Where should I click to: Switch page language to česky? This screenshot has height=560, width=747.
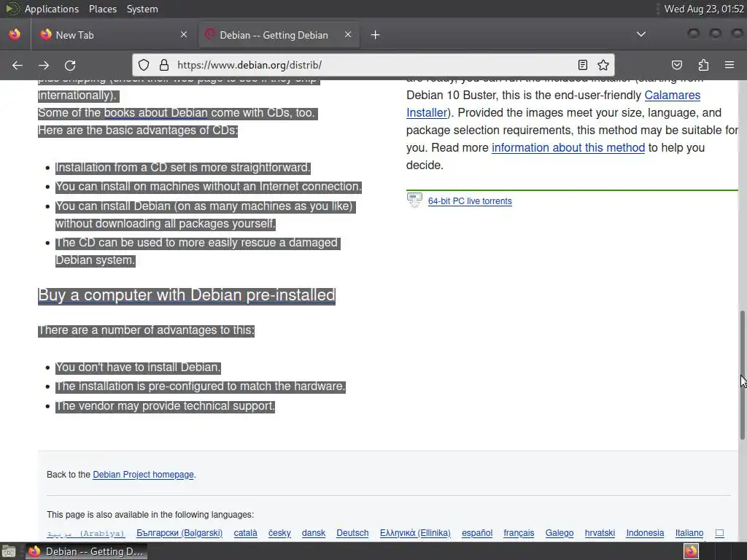click(279, 533)
